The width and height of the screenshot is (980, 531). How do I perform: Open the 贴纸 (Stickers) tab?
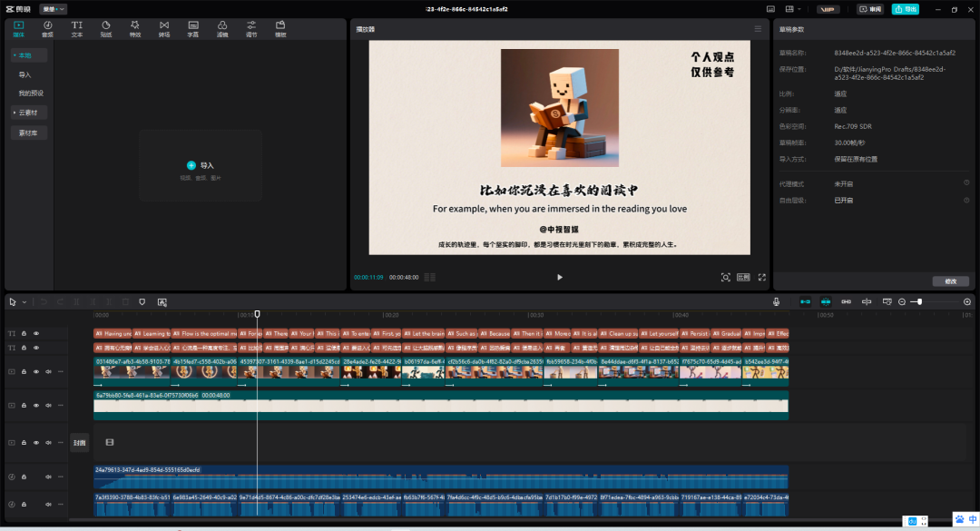[105, 29]
